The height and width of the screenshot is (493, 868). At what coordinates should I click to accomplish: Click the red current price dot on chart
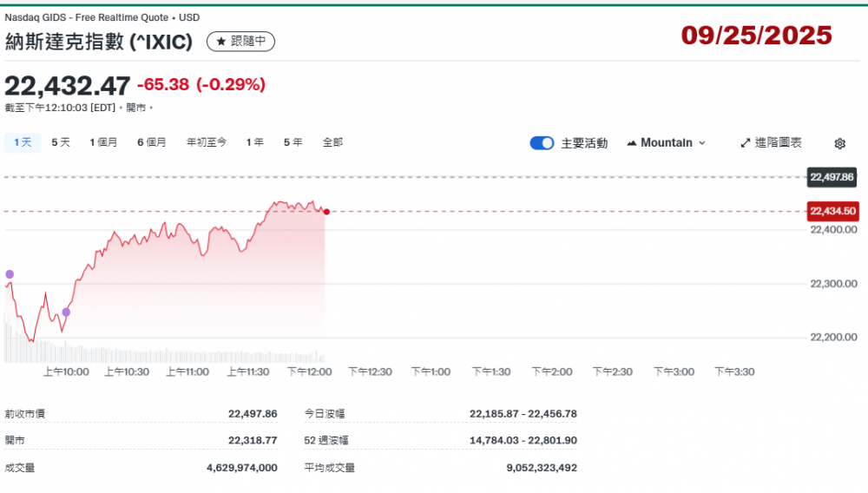pyautogui.click(x=326, y=211)
